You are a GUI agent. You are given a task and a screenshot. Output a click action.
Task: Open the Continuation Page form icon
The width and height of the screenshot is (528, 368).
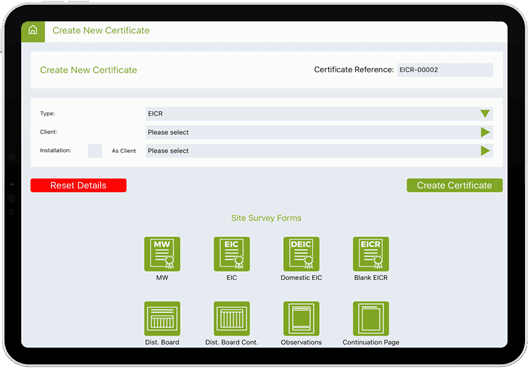point(371,319)
